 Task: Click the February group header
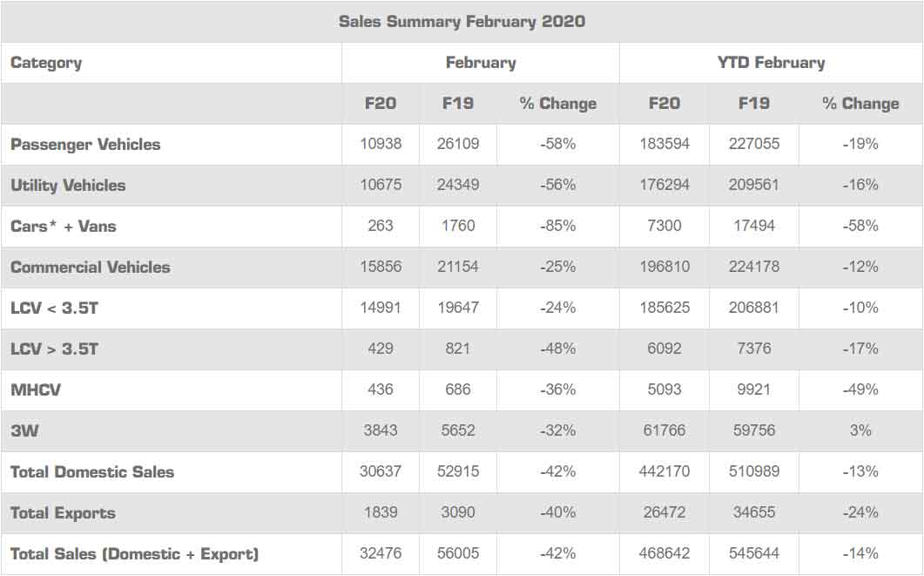point(480,63)
